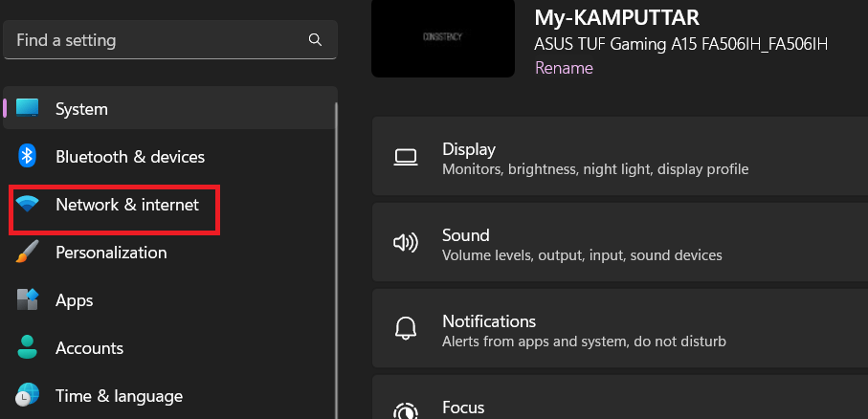Click the ASUS TUF Gaming model text
The width and height of the screenshot is (868, 419).
[x=680, y=44]
